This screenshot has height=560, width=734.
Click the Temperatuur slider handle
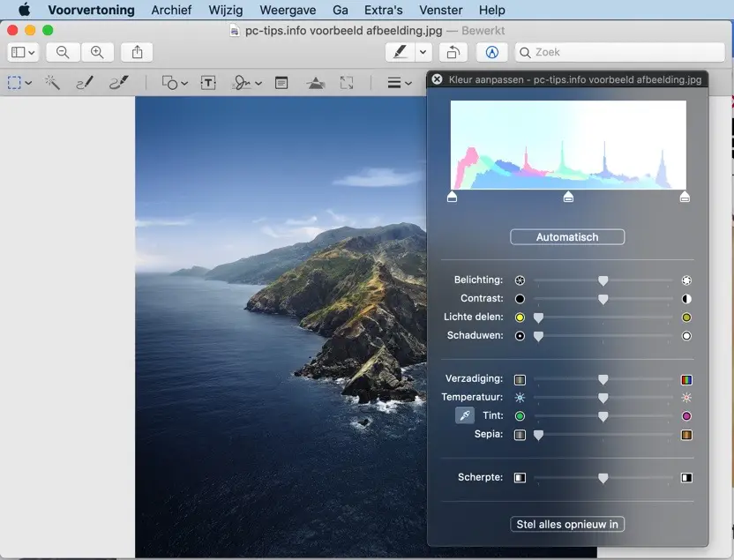(x=603, y=398)
